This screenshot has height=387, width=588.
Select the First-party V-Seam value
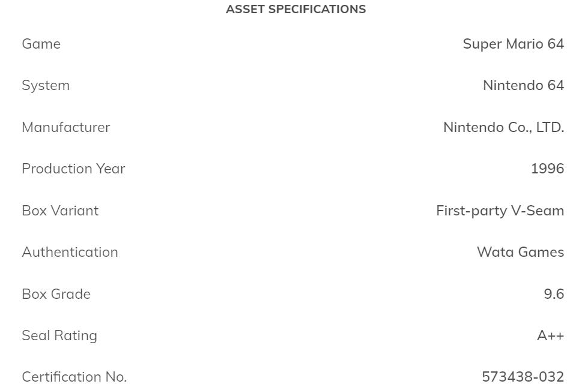[x=500, y=211]
